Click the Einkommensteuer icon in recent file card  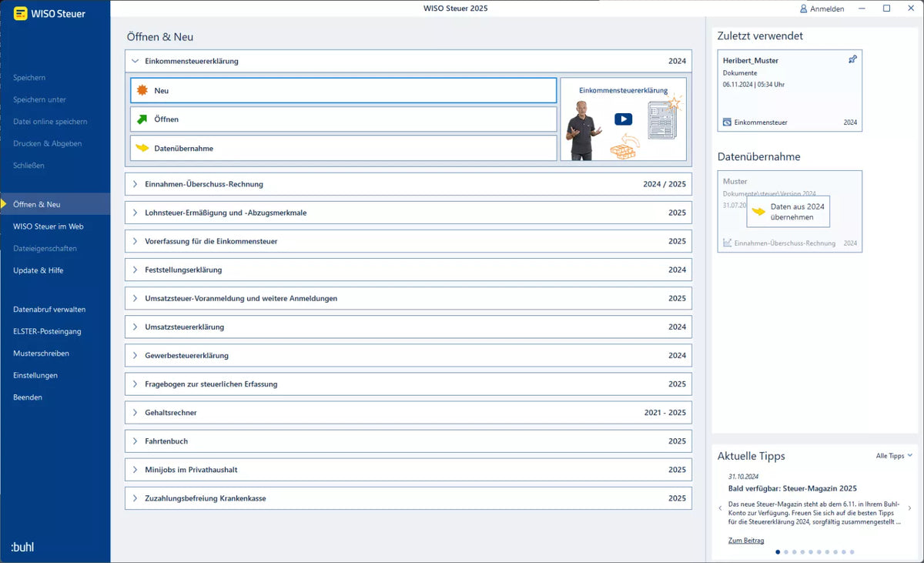point(727,122)
